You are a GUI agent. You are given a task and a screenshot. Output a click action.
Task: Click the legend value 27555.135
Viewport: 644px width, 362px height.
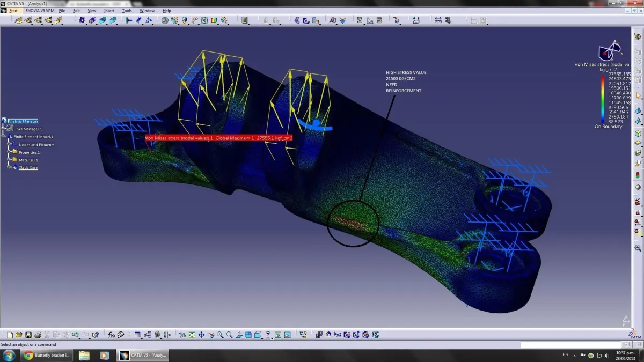pyautogui.click(x=620, y=74)
